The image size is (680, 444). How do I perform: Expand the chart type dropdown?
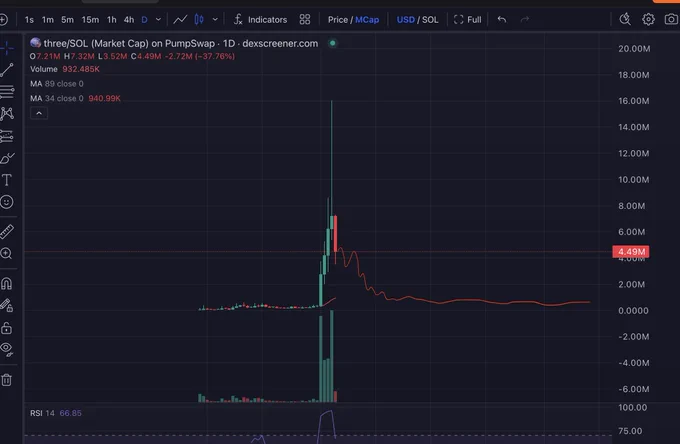click(x=215, y=20)
